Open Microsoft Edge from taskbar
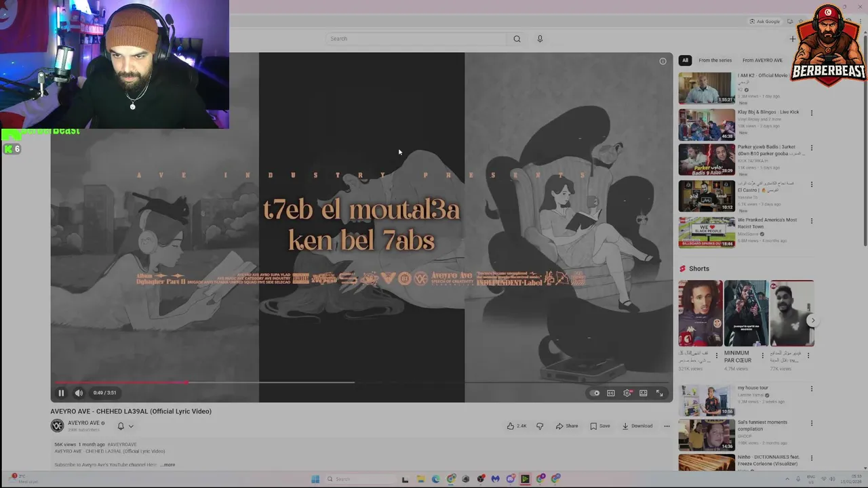This screenshot has height=488, width=868. (x=435, y=479)
